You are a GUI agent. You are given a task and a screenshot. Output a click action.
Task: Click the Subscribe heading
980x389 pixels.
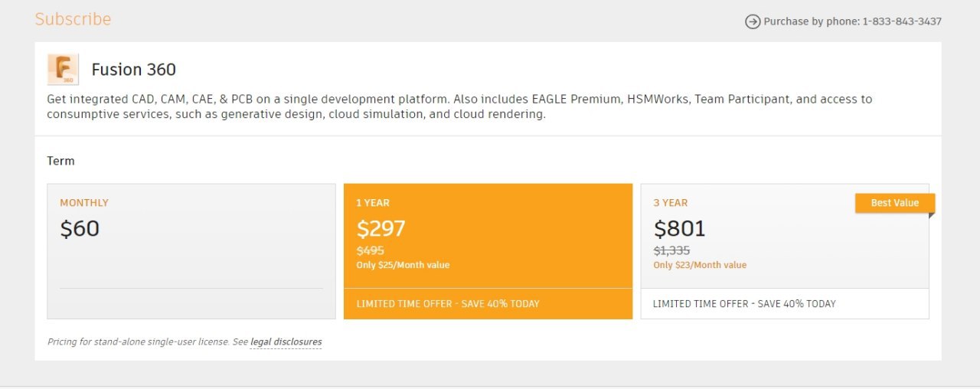pos(73,19)
